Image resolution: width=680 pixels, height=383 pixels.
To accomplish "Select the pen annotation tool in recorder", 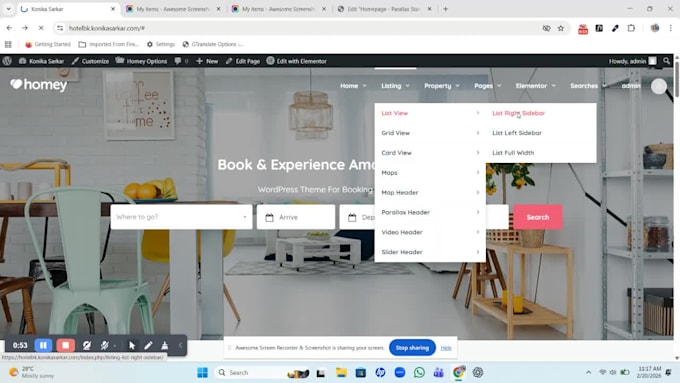I will tap(148, 345).
